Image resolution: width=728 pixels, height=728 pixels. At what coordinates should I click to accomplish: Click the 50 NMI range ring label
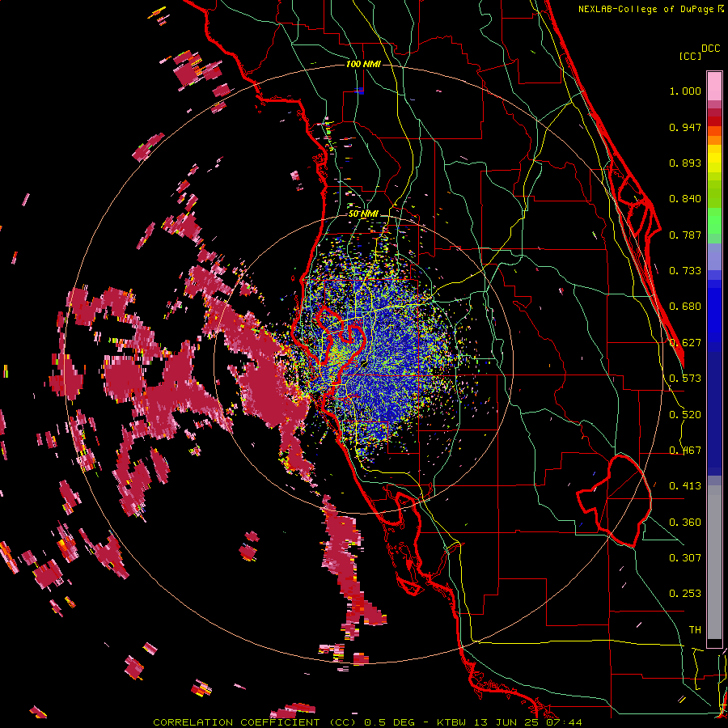point(363,214)
